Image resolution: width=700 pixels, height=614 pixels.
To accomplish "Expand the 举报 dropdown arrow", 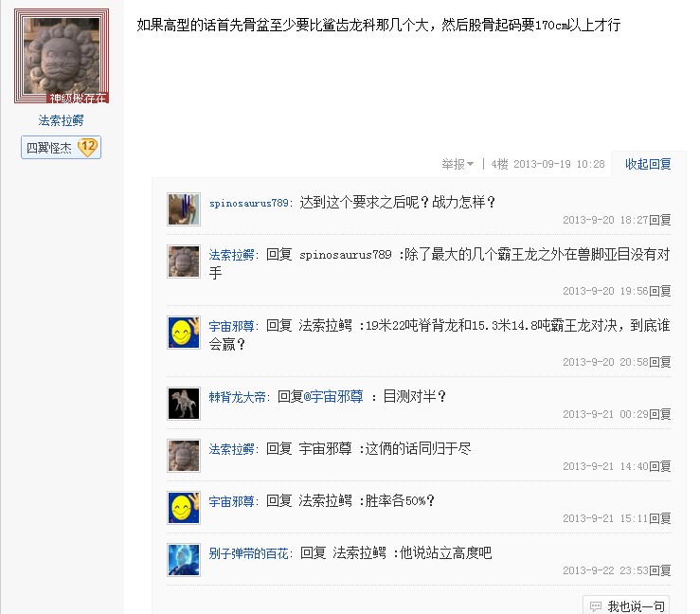I will 470,164.
